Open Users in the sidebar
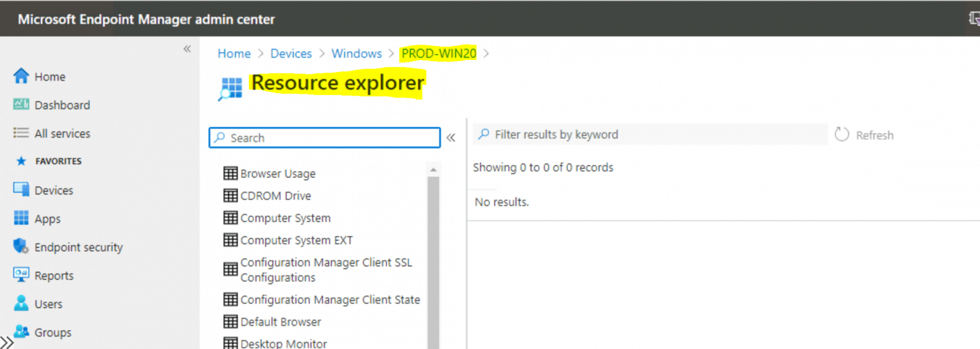Image resolution: width=980 pixels, height=349 pixels. (48, 304)
